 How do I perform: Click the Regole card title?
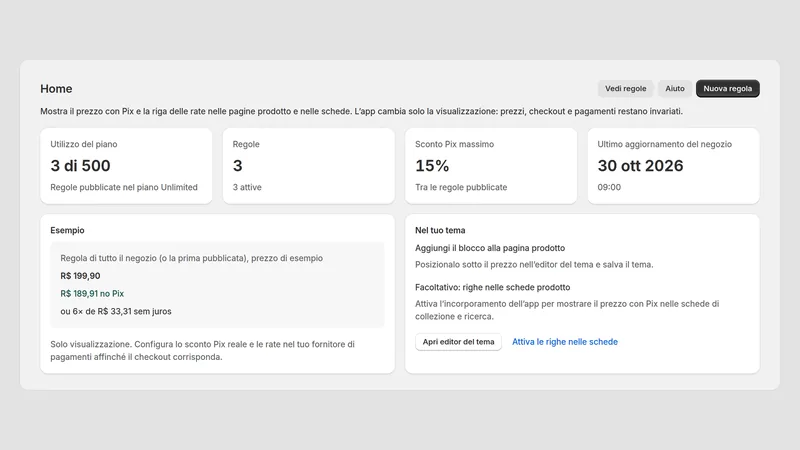pos(246,144)
